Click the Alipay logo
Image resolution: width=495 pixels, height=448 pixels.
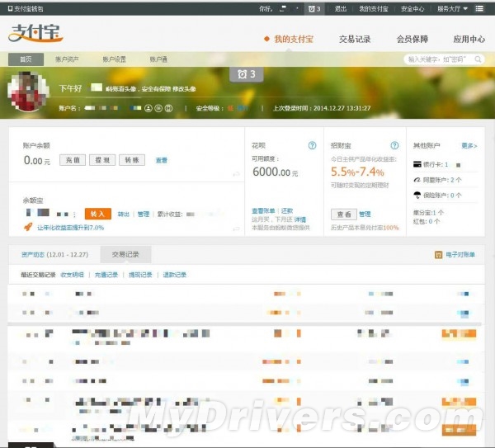[35, 33]
